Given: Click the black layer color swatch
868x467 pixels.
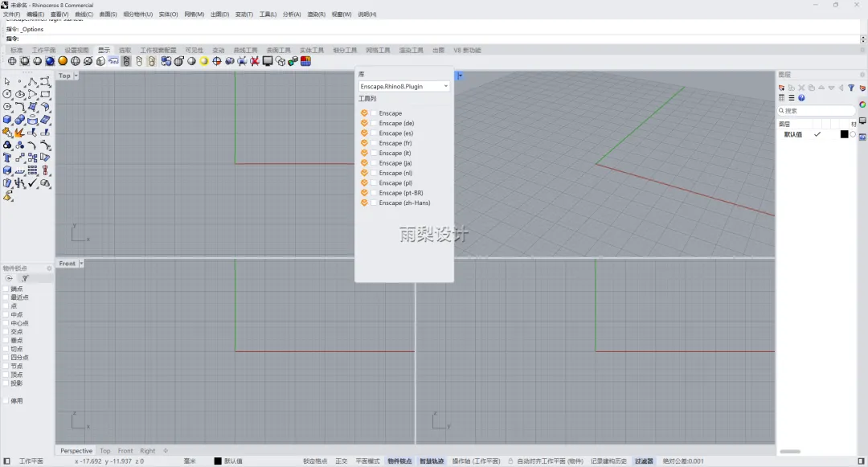Looking at the screenshot, I should tap(844, 134).
